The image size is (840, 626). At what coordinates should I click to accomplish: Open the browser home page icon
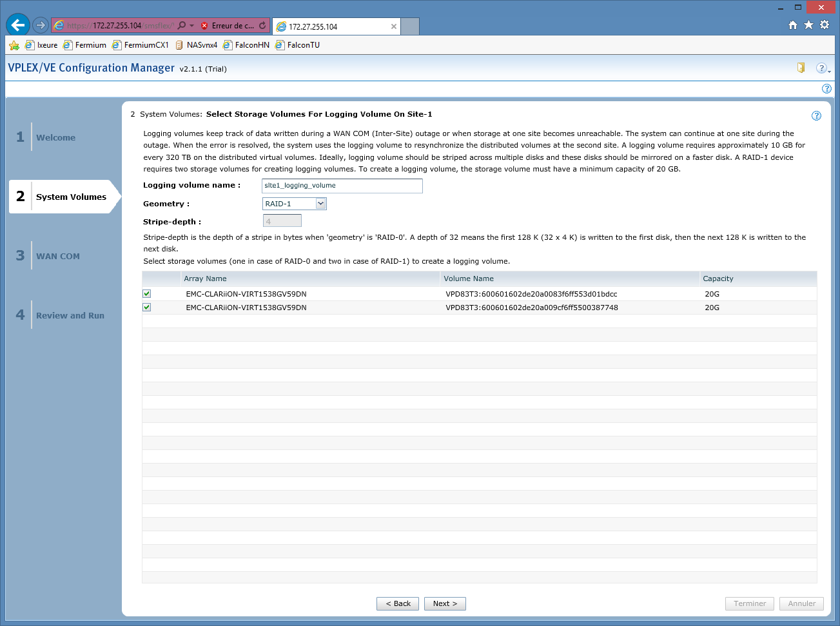tap(793, 25)
